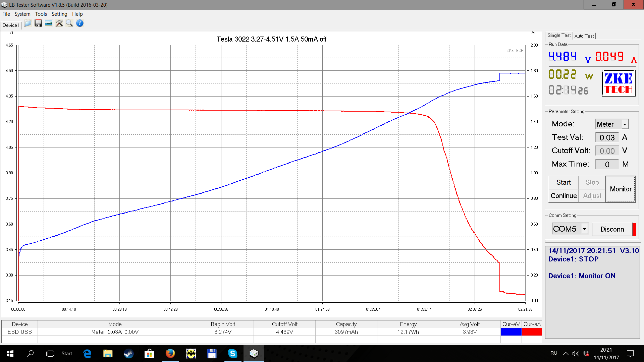This screenshot has height=362, width=644.
Task: Open the Setting menu
Action: 59,14
